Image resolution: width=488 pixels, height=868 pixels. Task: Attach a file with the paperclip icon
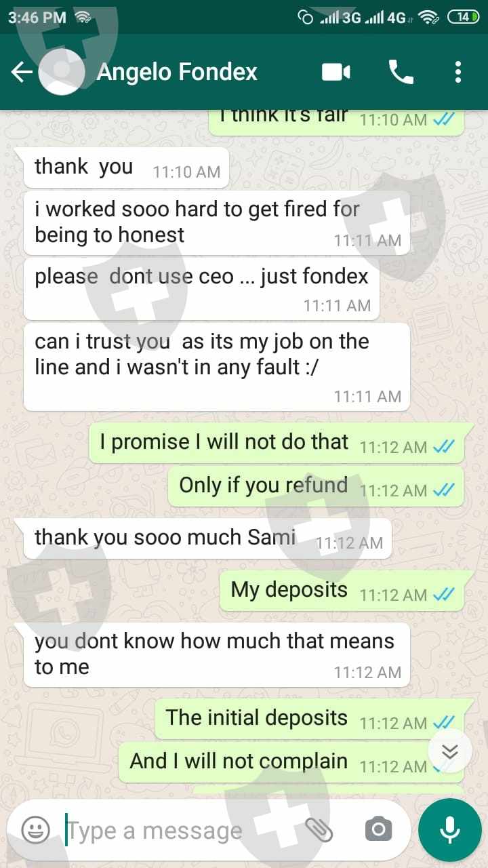(319, 829)
